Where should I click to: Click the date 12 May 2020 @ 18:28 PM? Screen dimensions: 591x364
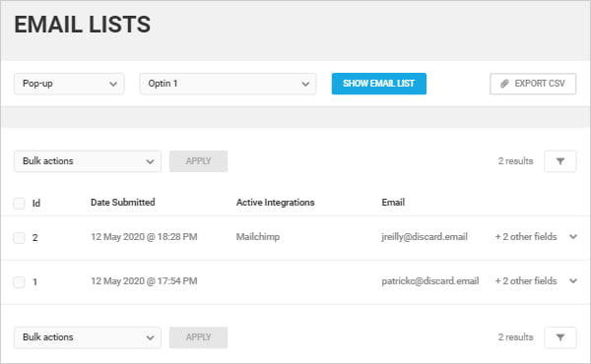coord(144,237)
